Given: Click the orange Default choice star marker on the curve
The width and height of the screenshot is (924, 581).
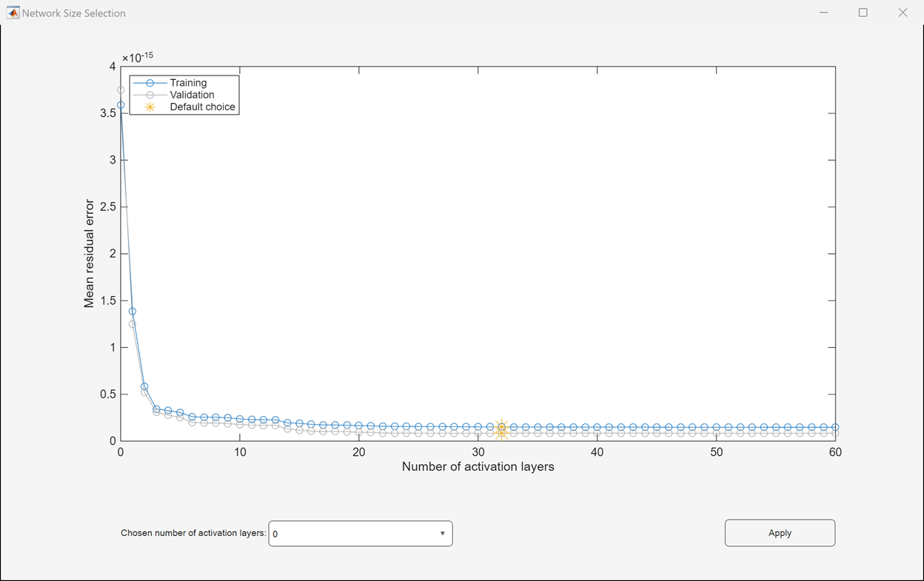Looking at the screenshot, I should click(501, 428).
